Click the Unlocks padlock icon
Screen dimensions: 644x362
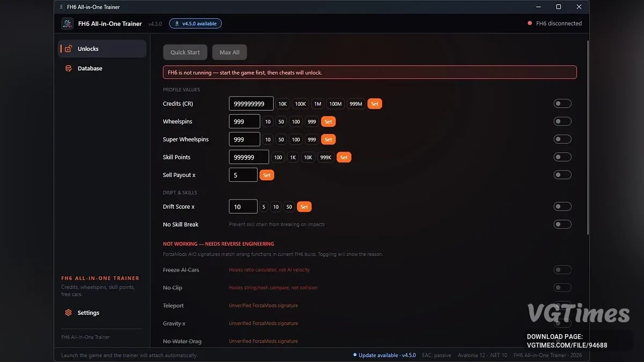click(x=68, y=49)
